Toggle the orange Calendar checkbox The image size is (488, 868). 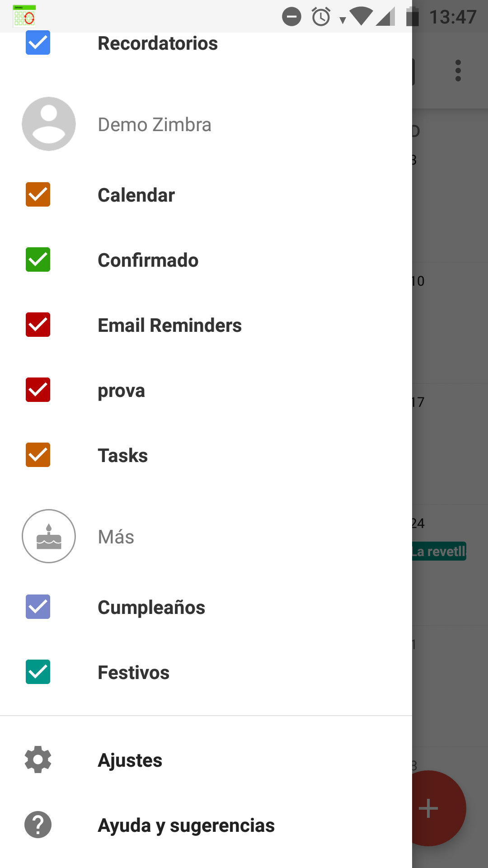(38, 194)
